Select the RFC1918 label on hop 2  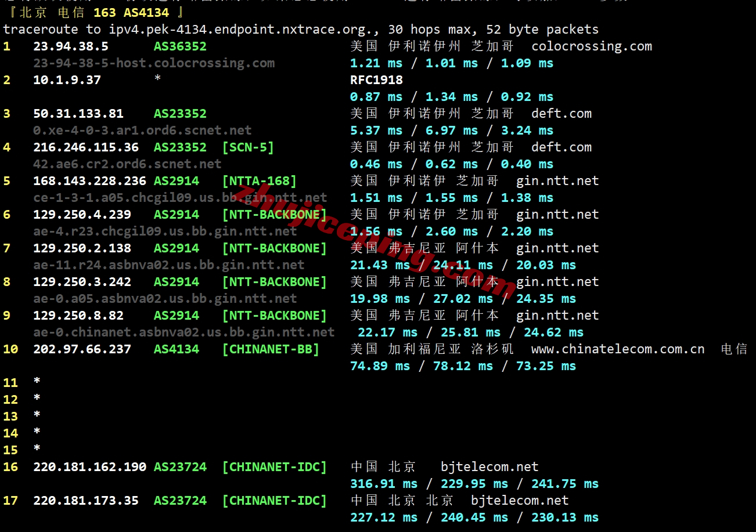[x=376, y=80]
